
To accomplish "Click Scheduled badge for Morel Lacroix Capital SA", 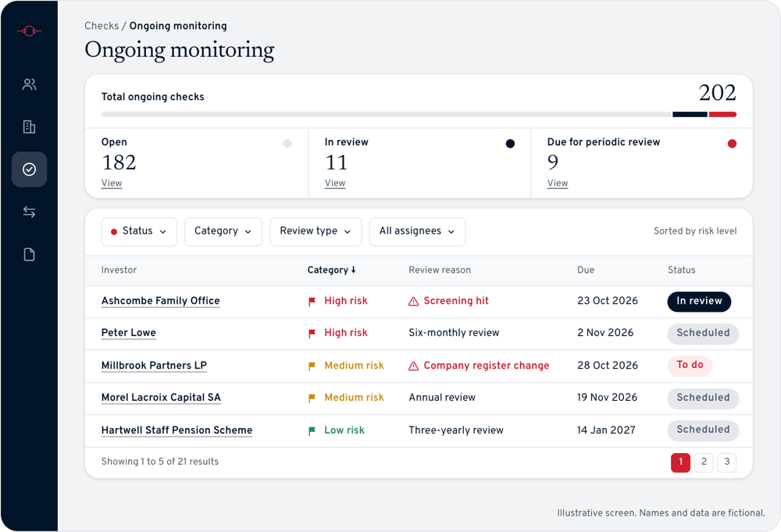I will 703,398.
